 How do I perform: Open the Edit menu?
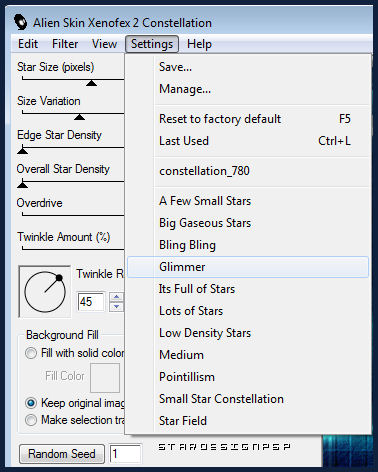28,44
